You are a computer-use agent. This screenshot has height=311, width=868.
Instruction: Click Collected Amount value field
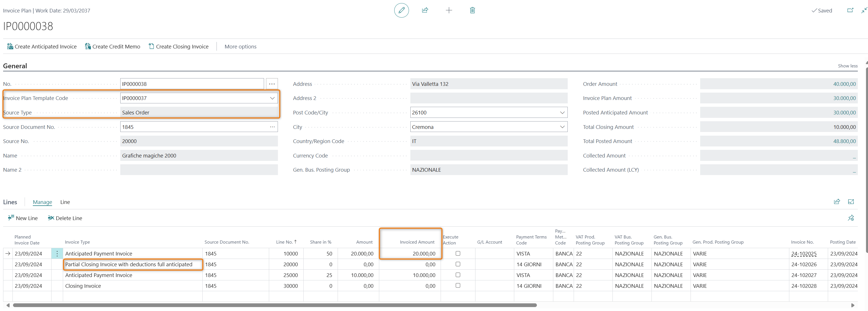[778, 155]
